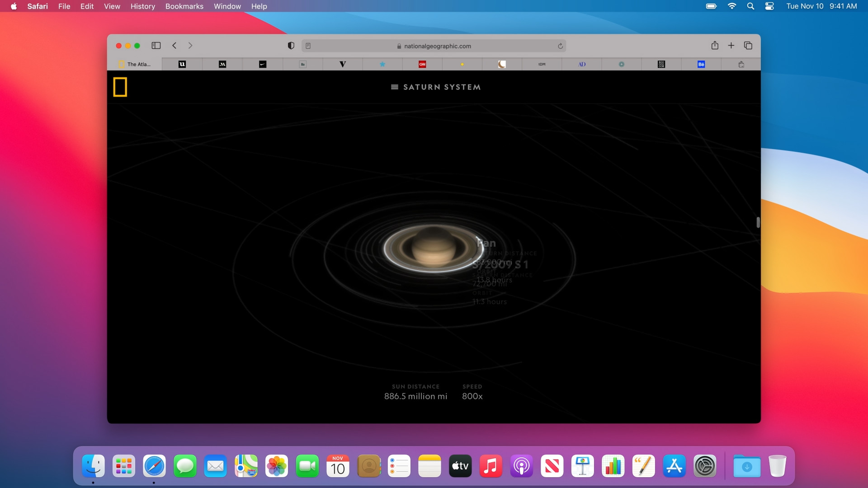
Task: Open the Vimeo favorite in the favorites bar
Action: pyautogui.click(x=343, y=64)
